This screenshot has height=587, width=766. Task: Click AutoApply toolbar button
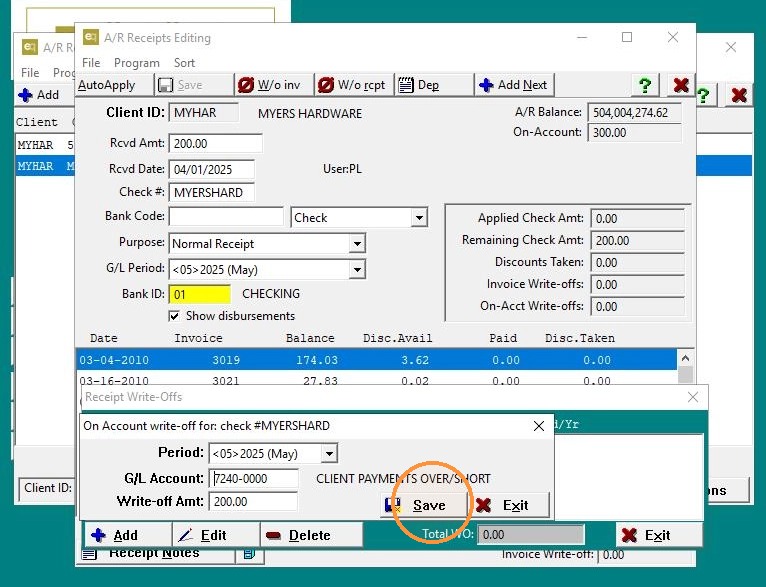tap(114, 85)
